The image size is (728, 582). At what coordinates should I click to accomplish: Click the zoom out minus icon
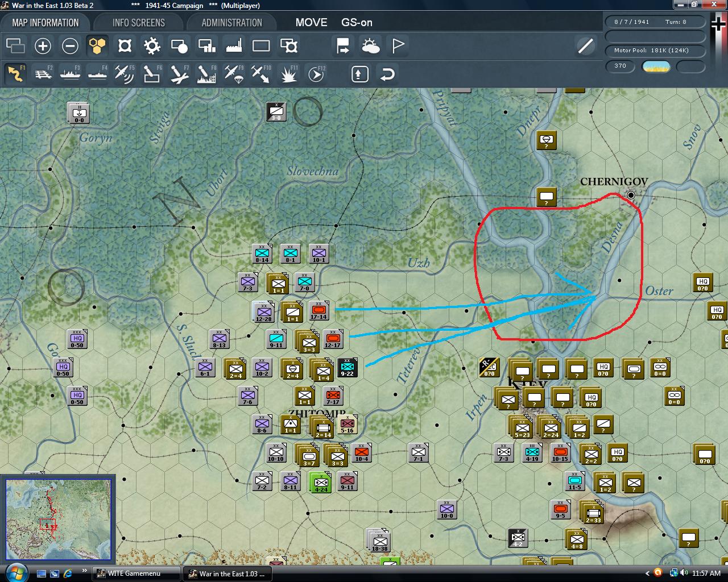pyautogui.click(x=70, y=46)
